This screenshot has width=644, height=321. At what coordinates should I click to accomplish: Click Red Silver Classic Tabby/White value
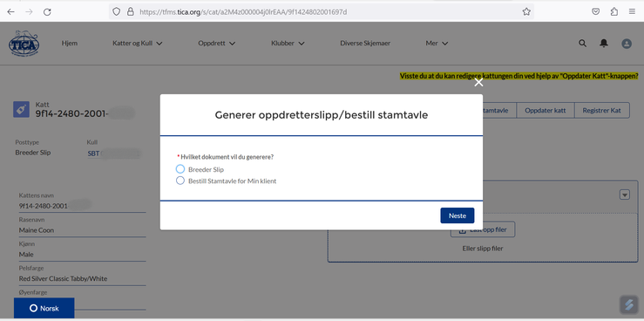63,278
